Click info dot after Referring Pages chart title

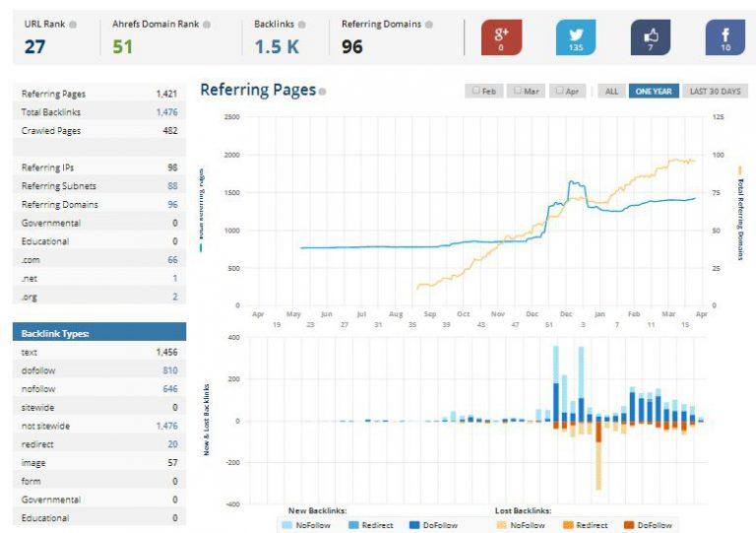323,92
